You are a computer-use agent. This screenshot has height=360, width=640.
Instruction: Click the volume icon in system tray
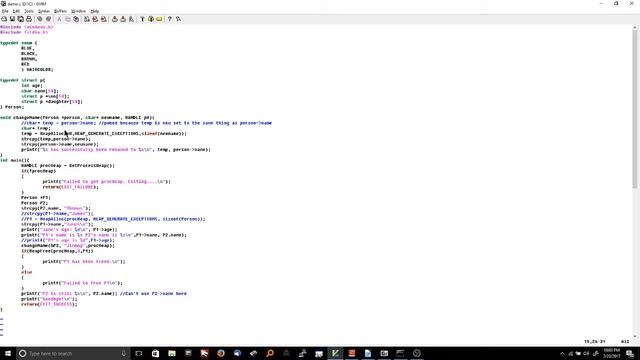(587, 353)
